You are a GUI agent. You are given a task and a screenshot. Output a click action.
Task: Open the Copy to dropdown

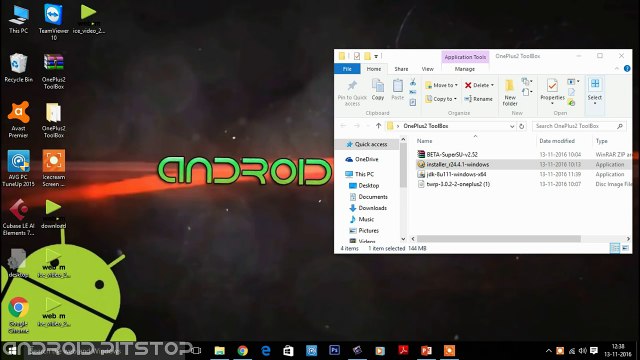(x=441, y=99)
